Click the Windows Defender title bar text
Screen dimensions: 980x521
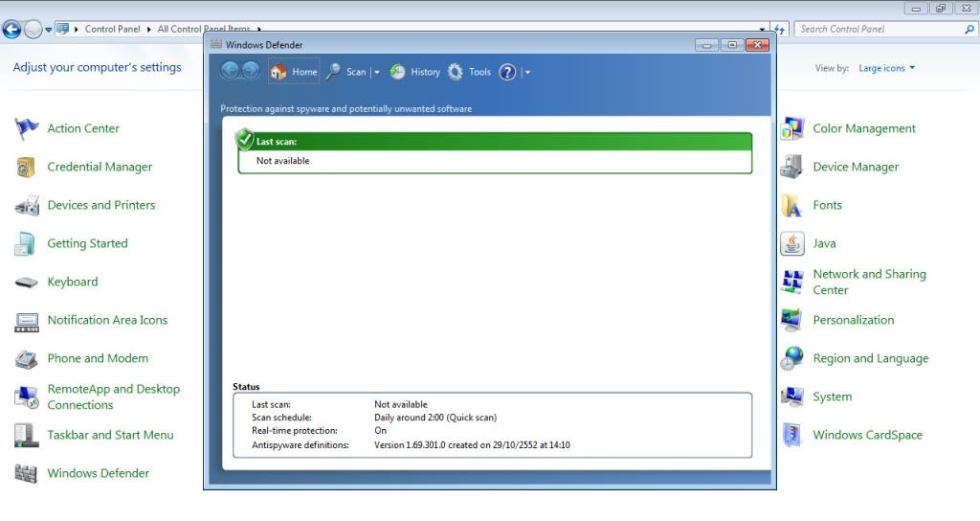click(x=264, y=45)
